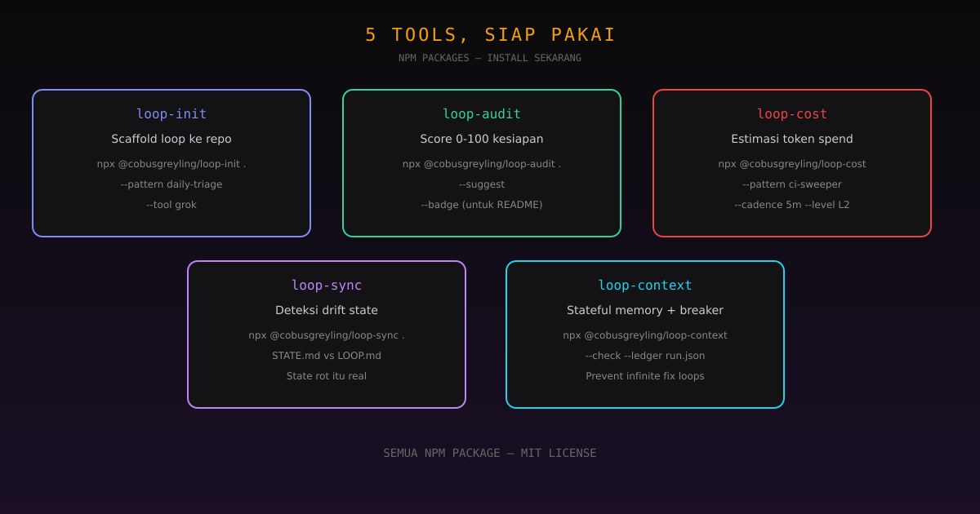Select the loop-cost card title
This screenshot has width=980, height=514.
tap(792, 114)
